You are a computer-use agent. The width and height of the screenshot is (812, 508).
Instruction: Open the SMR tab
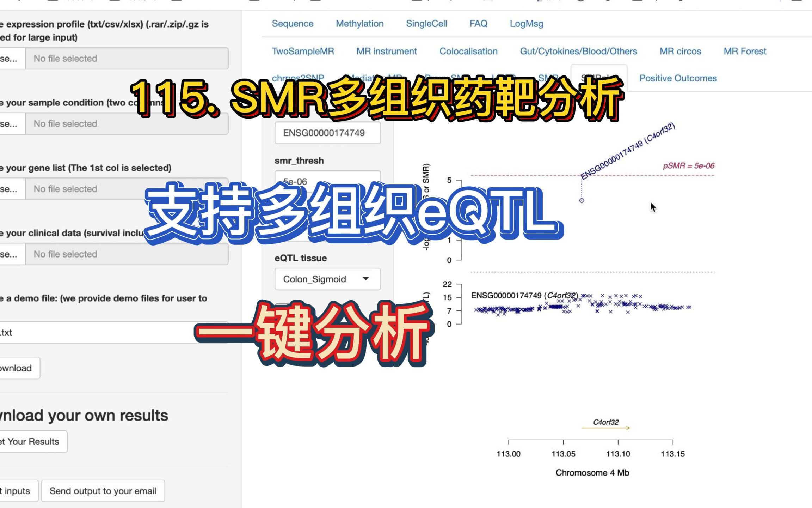pyautogui.click(x=548, y=78)
